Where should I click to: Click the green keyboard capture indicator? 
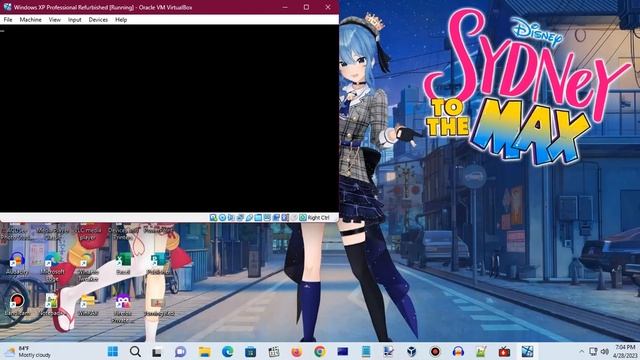303,218
